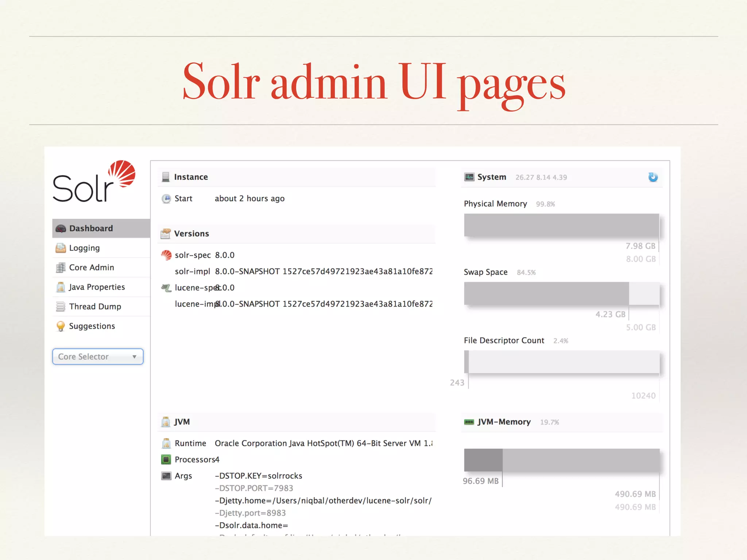Open the Logging page
This screenshot has height=560, width=747.
101,248
